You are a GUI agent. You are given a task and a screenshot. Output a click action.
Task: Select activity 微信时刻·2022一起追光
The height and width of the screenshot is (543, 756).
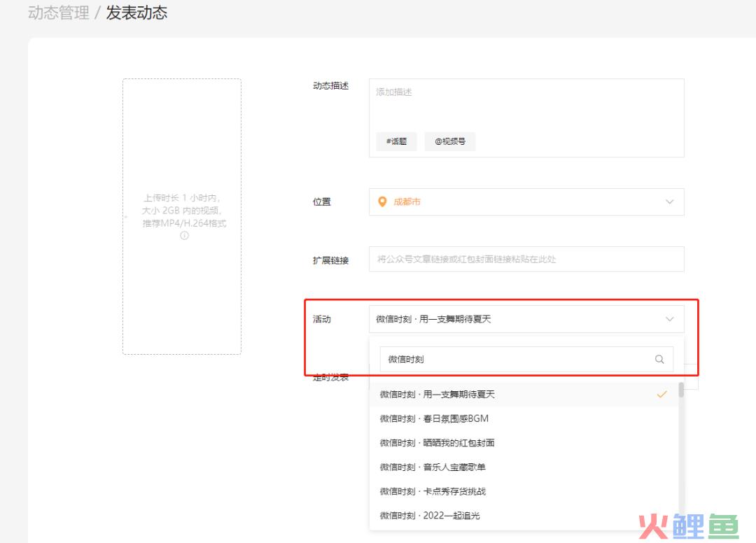[524, 516]
